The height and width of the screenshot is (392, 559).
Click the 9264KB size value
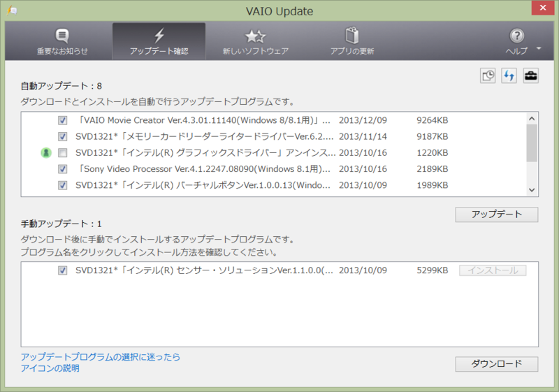tap(432, 120)
